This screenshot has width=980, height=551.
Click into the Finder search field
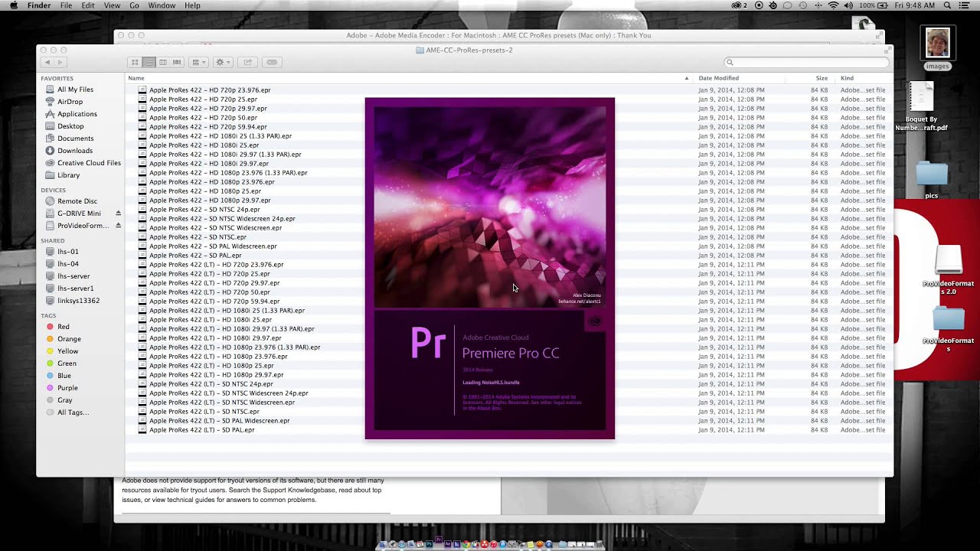(x=805, y=62)
